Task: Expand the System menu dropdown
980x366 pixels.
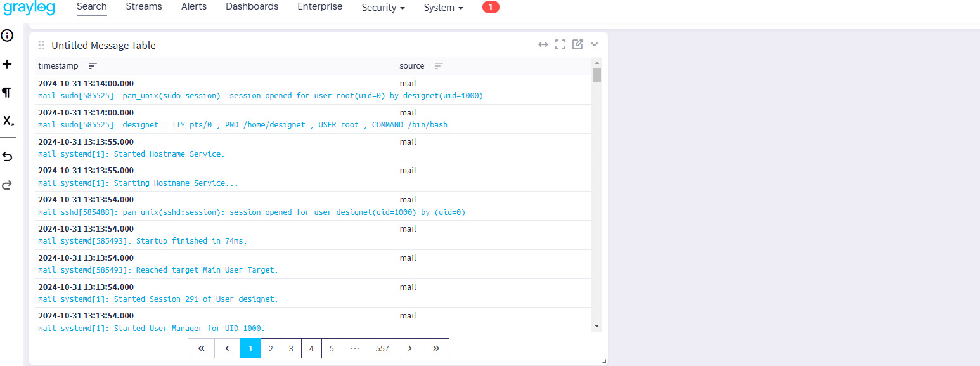Action: pyautogui.click(x=443, y=8)
